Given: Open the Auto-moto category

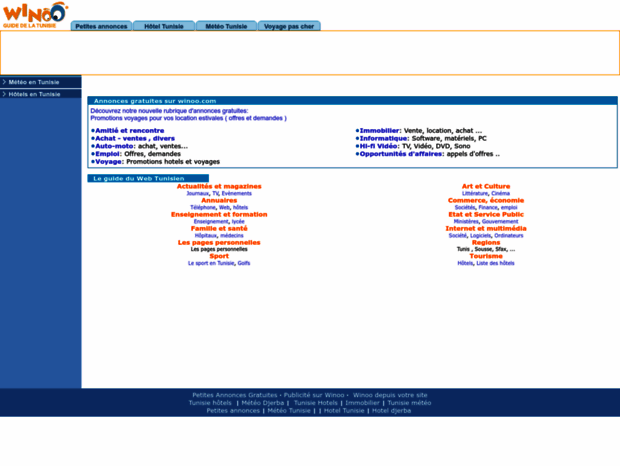Looking at the screenshot, I should (x=114, y=146).
